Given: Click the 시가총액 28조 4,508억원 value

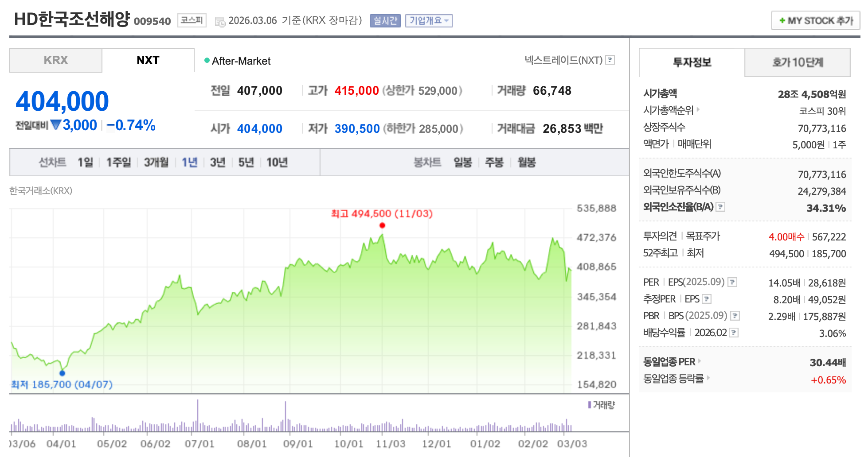Looking at the screenshot, I should click(x=812, y=94).
